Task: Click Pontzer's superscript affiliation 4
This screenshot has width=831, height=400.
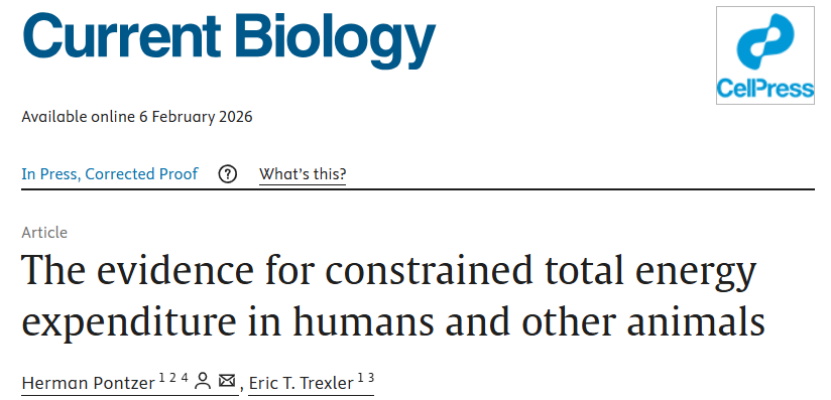Action: coord(183,376)
